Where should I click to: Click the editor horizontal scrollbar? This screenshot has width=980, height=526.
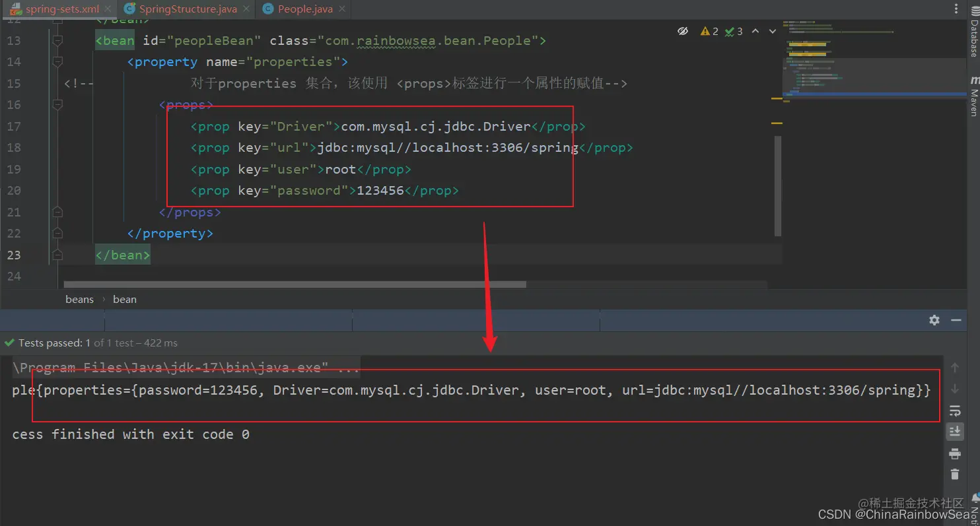click(295, 284)
